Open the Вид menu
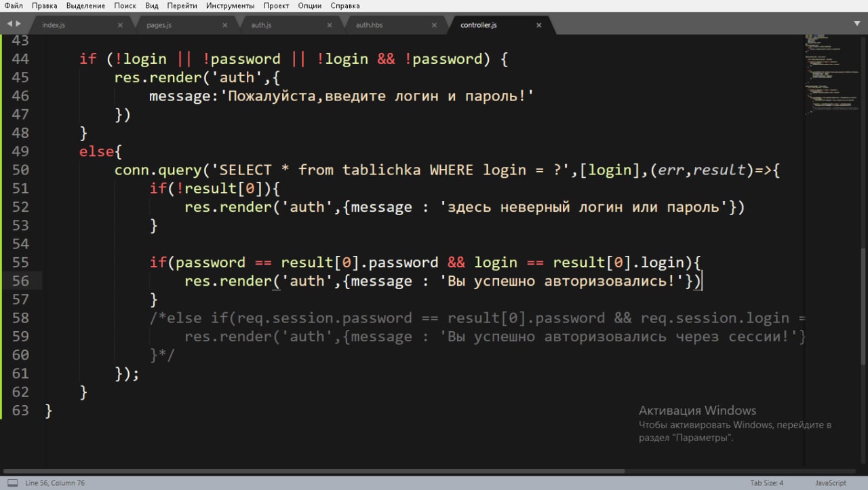The image size is (868, 490). (x=152, y=5)
